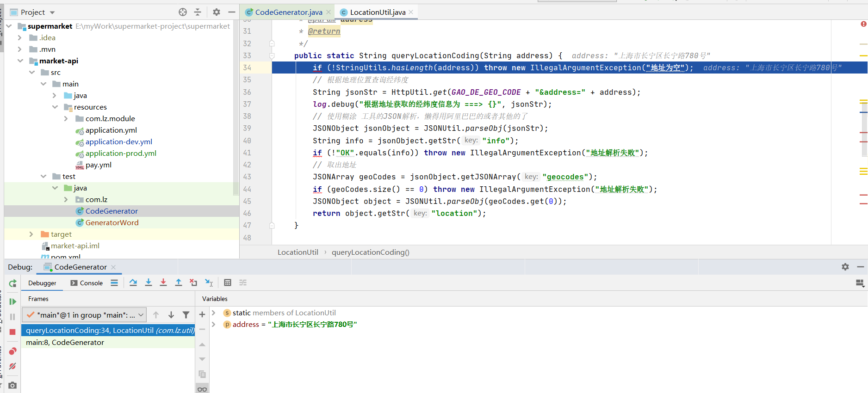Image resolution: width=868 pixels, height=393 pixels.
Task: Open thread dropdown showing main@1
Action: [x=84, y=315]
